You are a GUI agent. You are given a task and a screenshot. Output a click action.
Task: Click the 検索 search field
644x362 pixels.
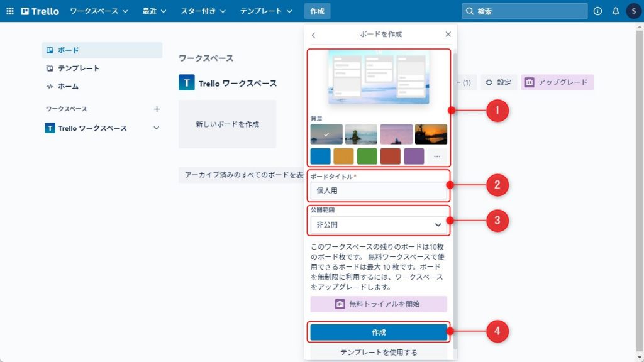tap(525, 11)
